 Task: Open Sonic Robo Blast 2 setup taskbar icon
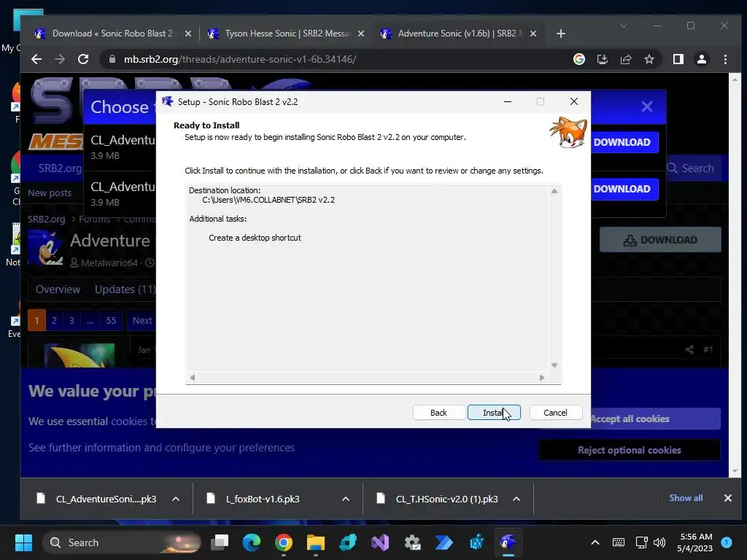point(508,542)
